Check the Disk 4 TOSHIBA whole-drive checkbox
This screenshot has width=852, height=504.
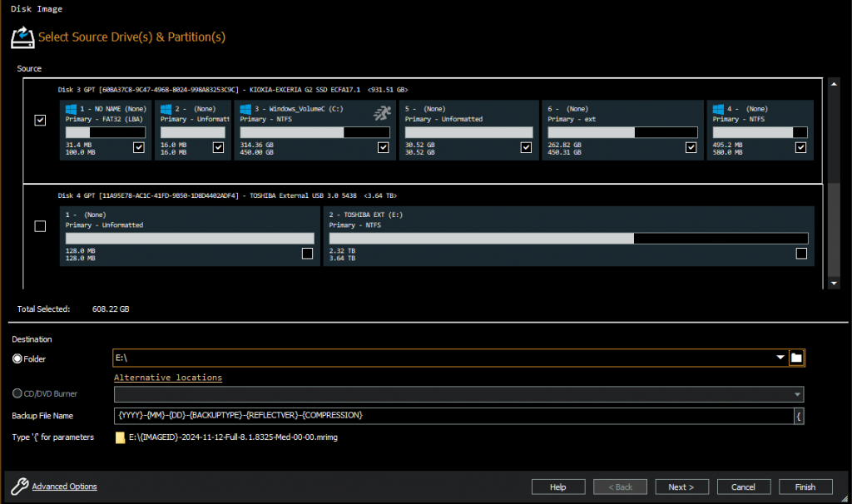(x=40, y=226)
